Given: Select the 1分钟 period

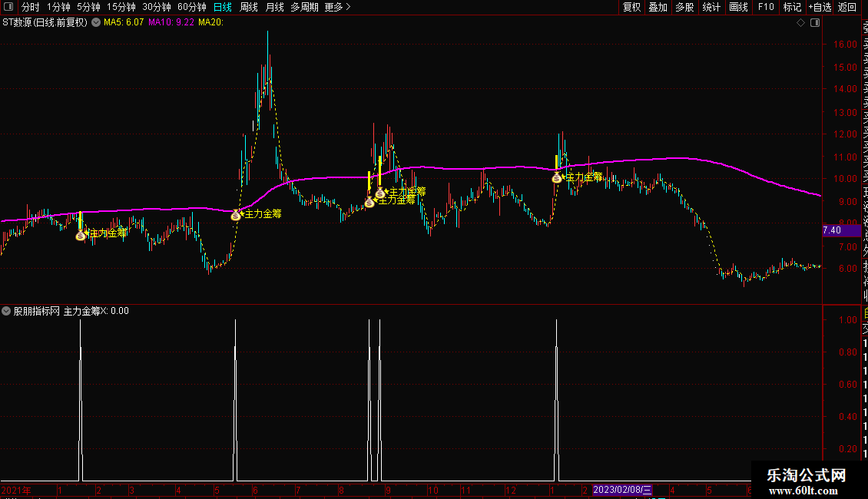Looking at the screenshot, I should pos(58,7).
